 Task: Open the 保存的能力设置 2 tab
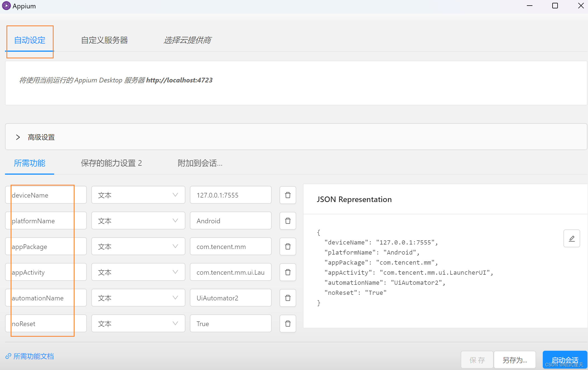(111, 163)
